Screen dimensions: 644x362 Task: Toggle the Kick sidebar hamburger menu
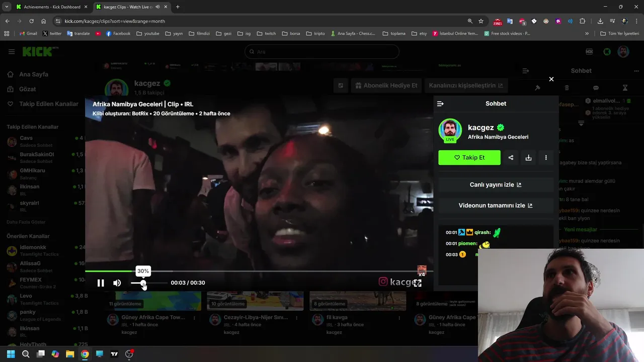coord(12,52)
